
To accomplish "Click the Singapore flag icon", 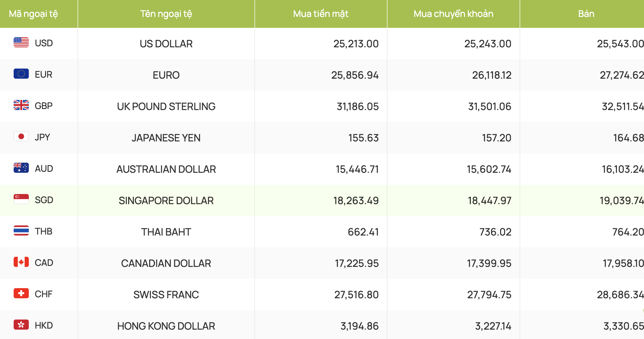I will point(21,199).
